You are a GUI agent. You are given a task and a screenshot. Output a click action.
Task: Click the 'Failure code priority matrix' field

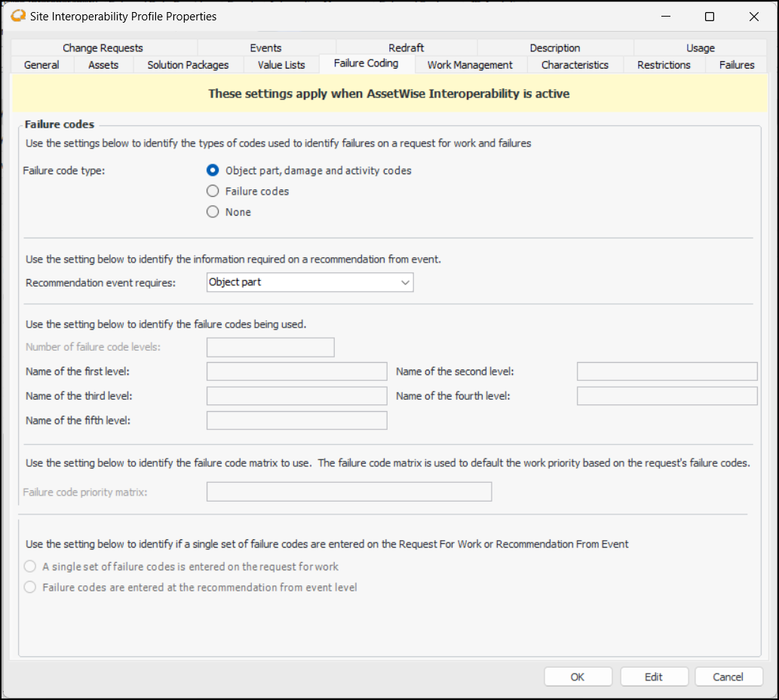coord(348,493)
